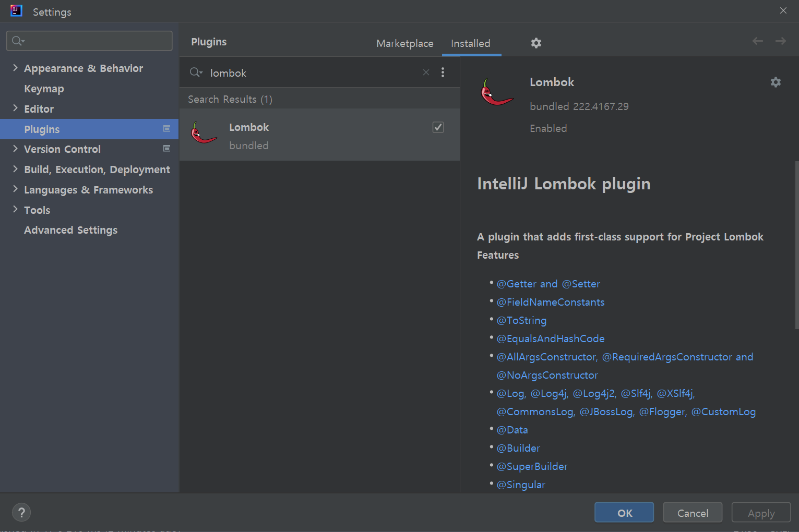Screen dimensions: 799x532
Task: Click the settings search magnifier icon
Action: coord(18,41)
